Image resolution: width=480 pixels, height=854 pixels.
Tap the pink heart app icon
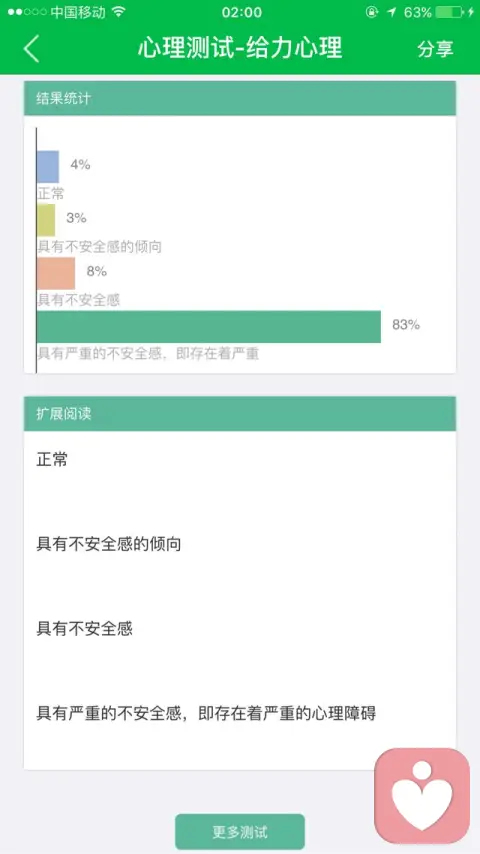pos(422,796)
